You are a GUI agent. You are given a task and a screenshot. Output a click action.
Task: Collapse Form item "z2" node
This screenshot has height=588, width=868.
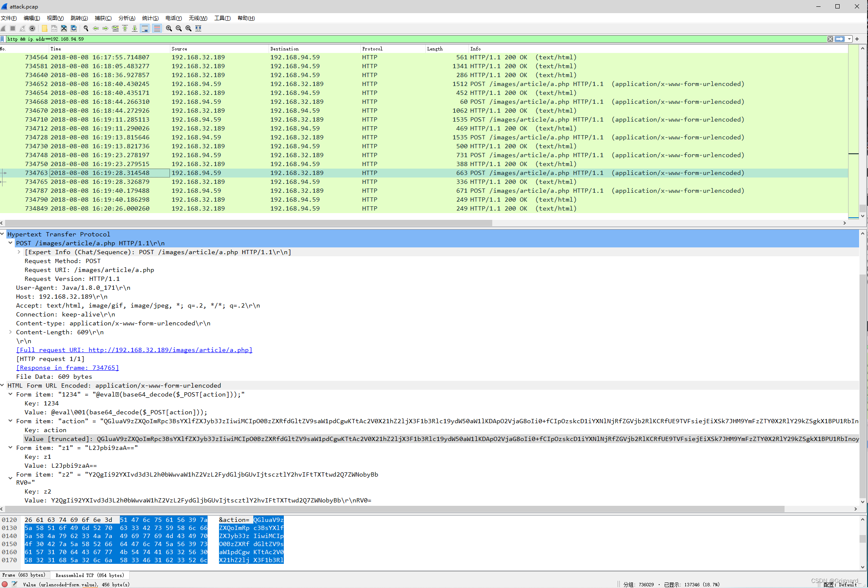[11, 478]
